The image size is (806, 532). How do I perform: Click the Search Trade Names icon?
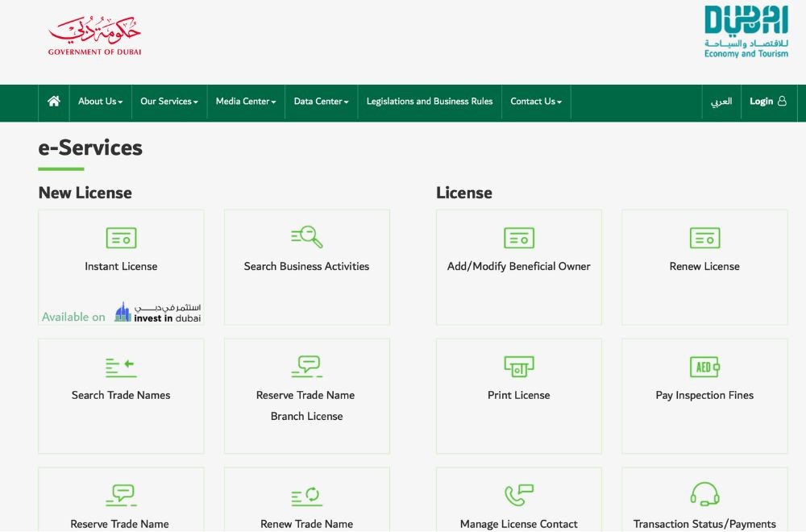[121, 368]
